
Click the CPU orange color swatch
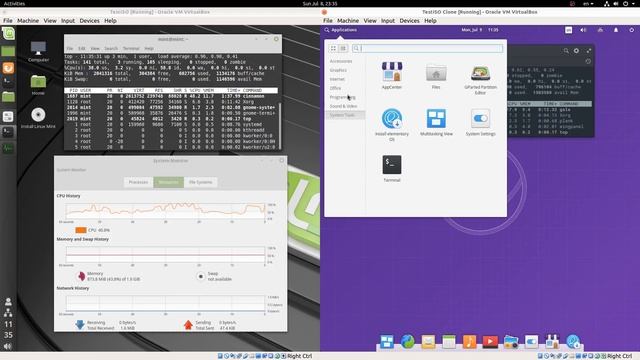(81, 230)
